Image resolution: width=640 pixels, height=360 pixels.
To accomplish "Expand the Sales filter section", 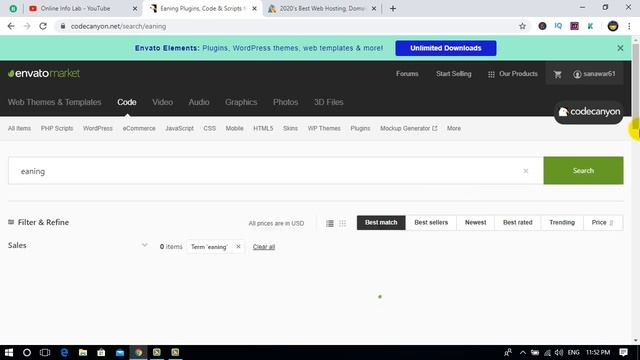I will 78,245.
